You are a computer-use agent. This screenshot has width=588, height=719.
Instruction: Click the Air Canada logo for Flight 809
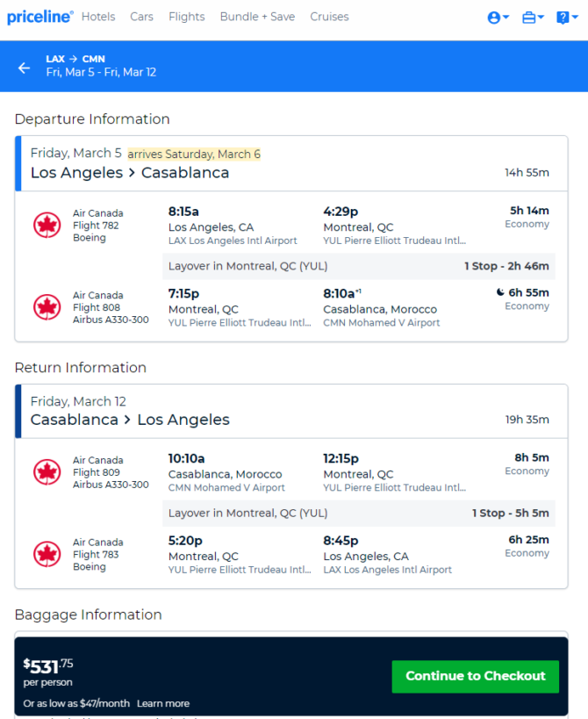tap(47, 471)
